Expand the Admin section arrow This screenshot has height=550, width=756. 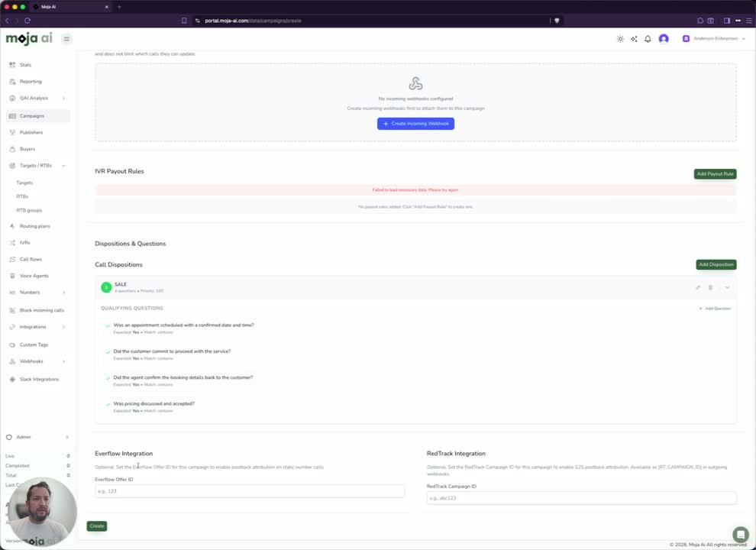[x=67, y=437]
